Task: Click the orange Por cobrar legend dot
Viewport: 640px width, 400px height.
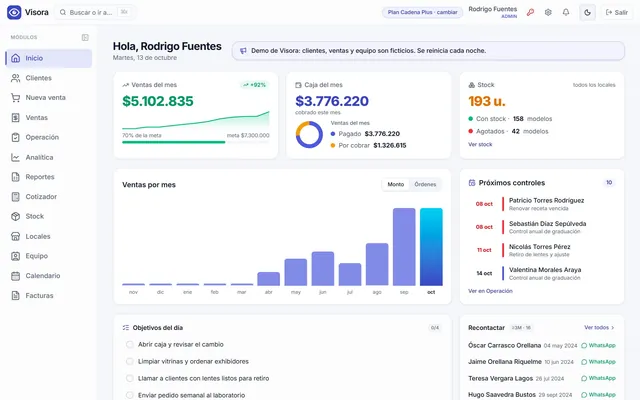Action: coord(333,145)
